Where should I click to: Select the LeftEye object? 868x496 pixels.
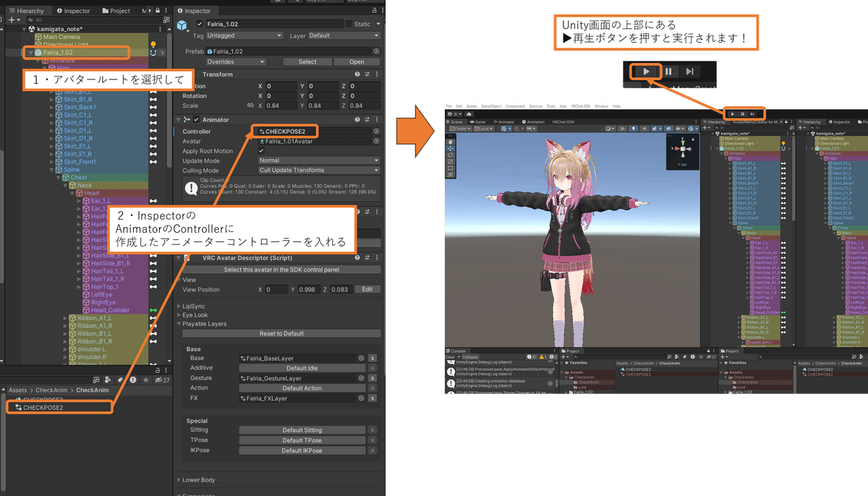pos(101,294)
